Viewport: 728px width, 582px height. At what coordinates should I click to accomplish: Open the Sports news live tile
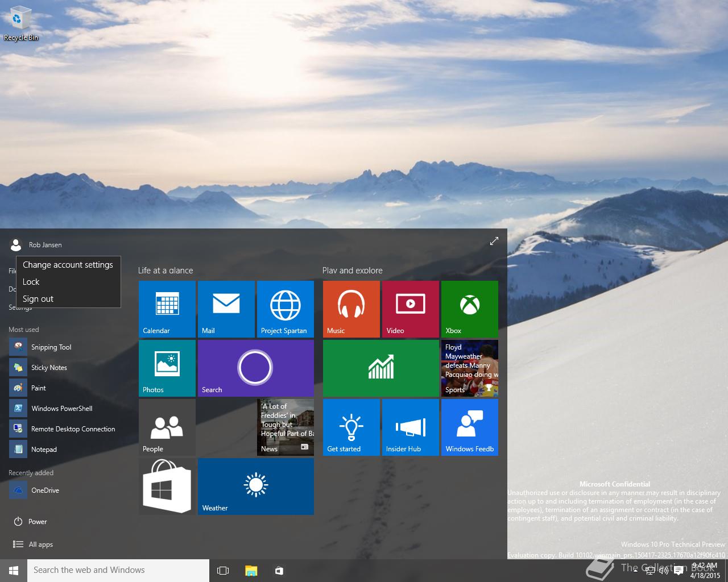pyautogui.click(x=469, y=368)
